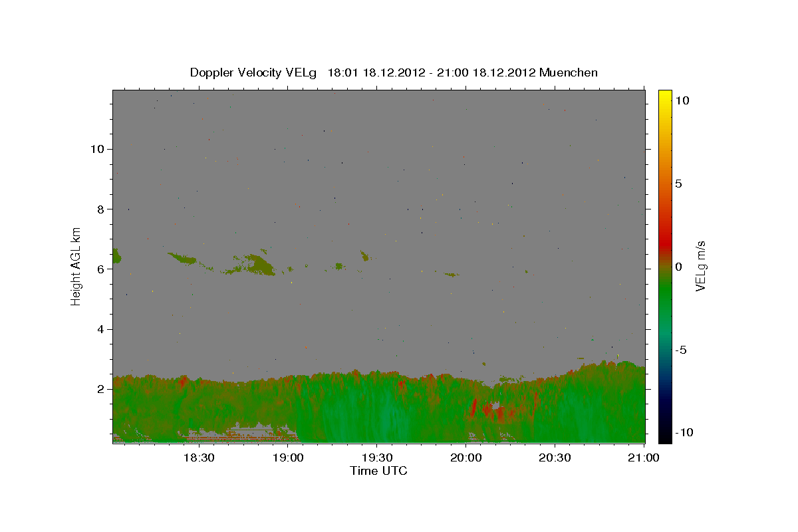This screenshot has width=798, height=532.
Task: Click the height axis label 8
Action: (100, 209)
